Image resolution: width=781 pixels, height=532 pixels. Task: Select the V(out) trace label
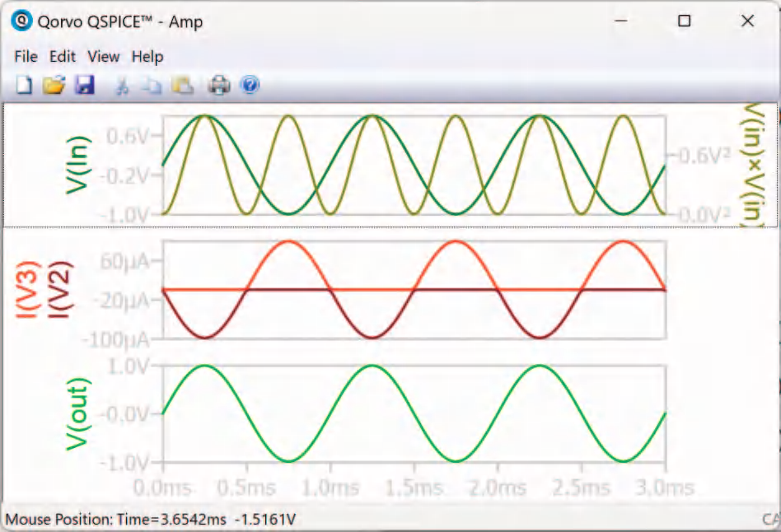(x=78, y=414)
